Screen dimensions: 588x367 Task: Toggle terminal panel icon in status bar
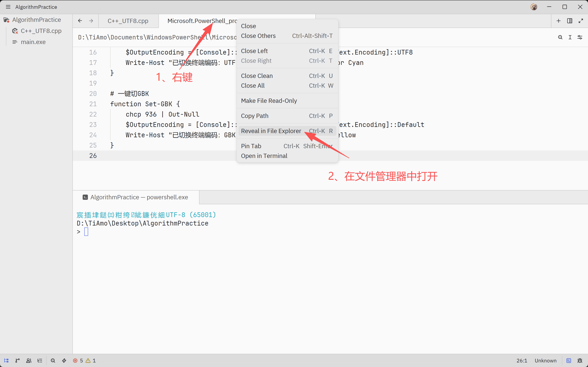(x=569, y=360)
